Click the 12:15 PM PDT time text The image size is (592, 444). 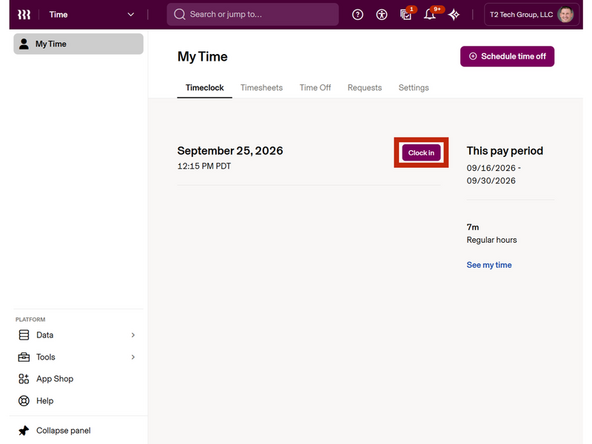point(204,166)
